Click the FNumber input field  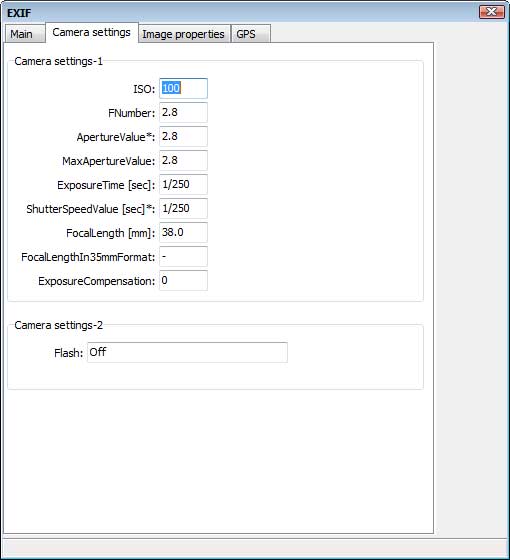tap(183, 112)
